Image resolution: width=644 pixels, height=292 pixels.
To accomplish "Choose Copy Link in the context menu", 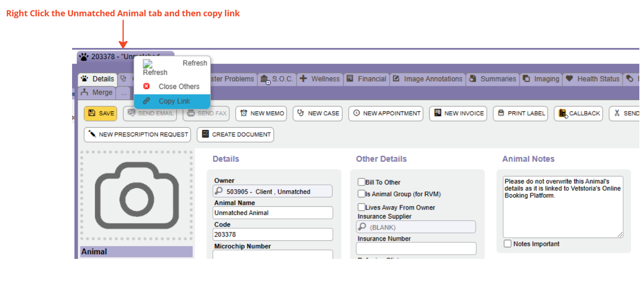I will point(172,101).
